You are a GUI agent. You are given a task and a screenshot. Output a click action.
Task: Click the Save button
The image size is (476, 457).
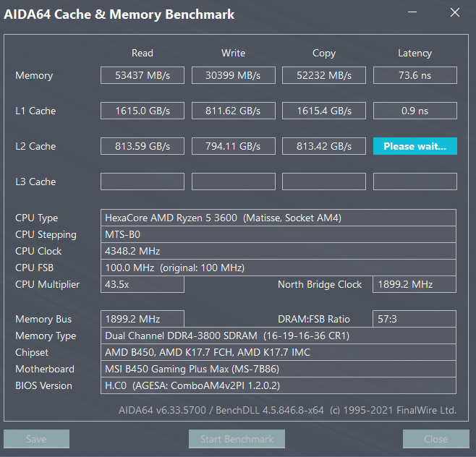pos(36,439)
